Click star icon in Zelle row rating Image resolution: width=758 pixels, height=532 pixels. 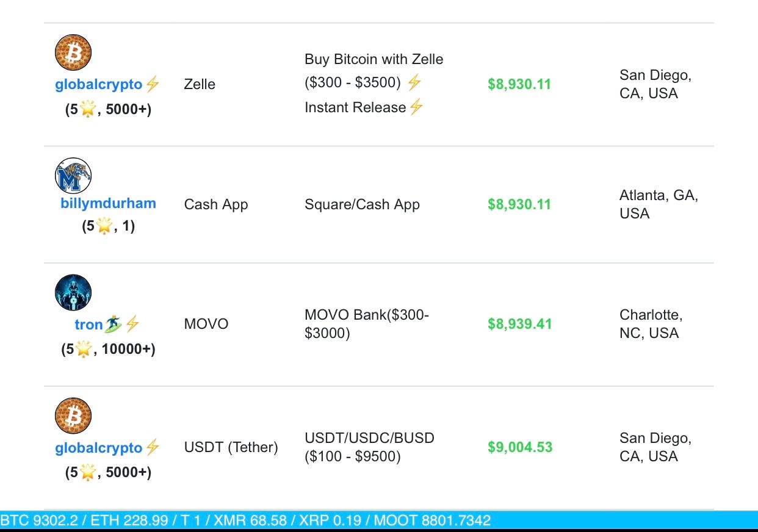(x=88, y=110)
